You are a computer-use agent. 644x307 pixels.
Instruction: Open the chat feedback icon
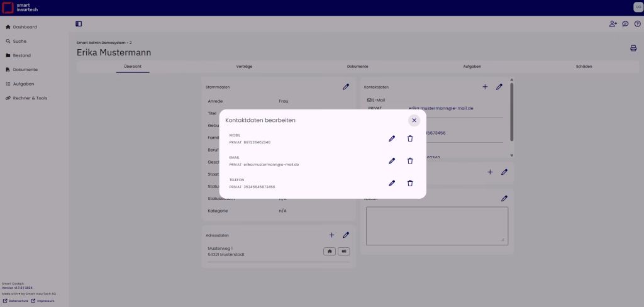pyautogui.click(x=625, y=24)
